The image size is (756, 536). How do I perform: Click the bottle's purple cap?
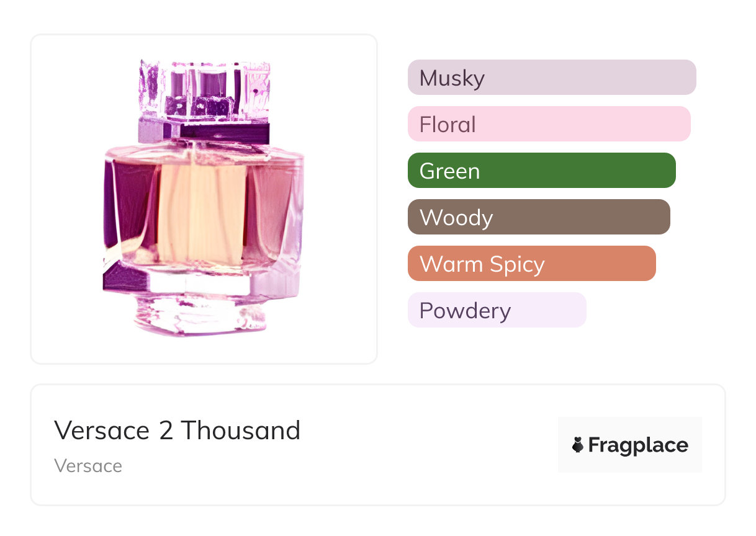(x=204, y=99)
